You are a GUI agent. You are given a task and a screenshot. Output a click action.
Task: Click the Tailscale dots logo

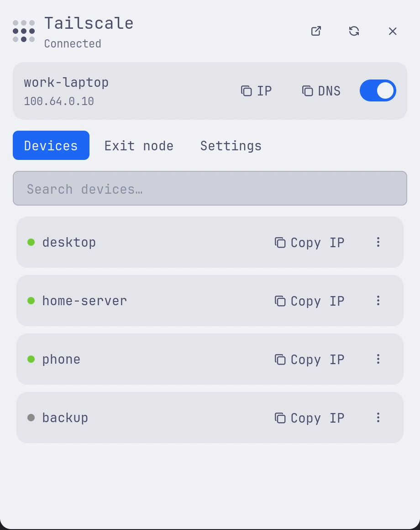[x=24, y=31]
